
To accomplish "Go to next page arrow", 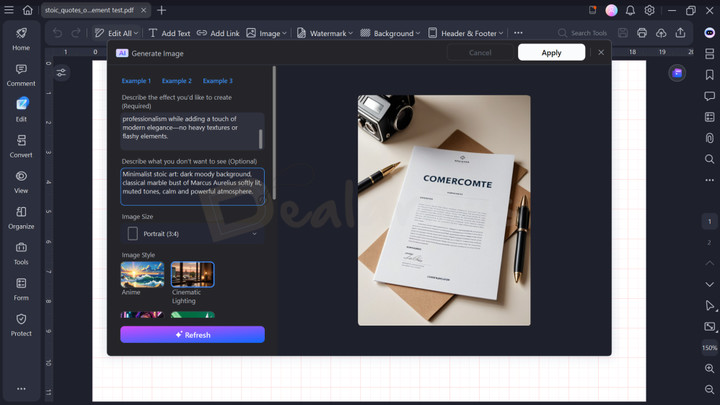I will pyautogui.click(x=709, y=284).
